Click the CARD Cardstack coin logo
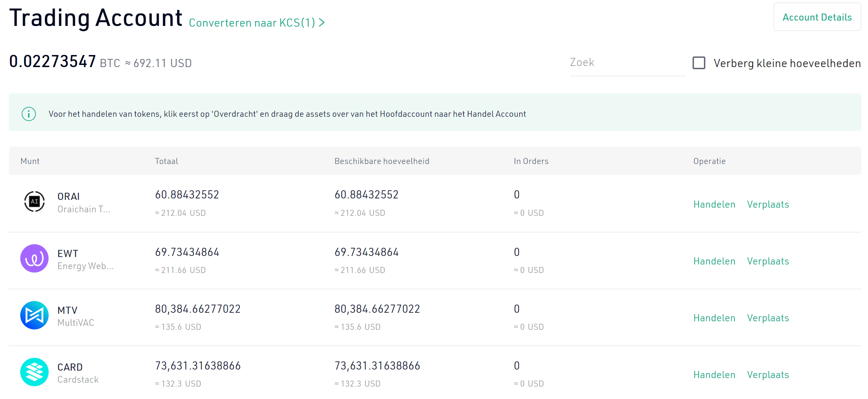The image size is (868, 399). [x=34, y=372]
